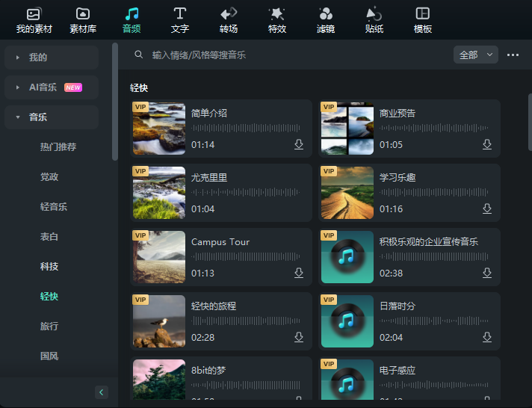Download the 商业预告 track
The height and width of the screenshot is (408, 532).
point(487,144)
